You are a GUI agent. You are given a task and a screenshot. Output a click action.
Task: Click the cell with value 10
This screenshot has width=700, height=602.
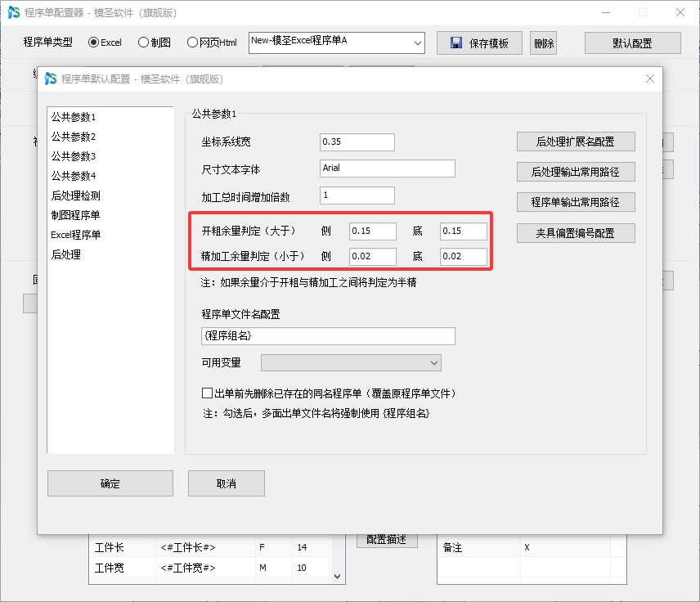click(x=310, y=568)
